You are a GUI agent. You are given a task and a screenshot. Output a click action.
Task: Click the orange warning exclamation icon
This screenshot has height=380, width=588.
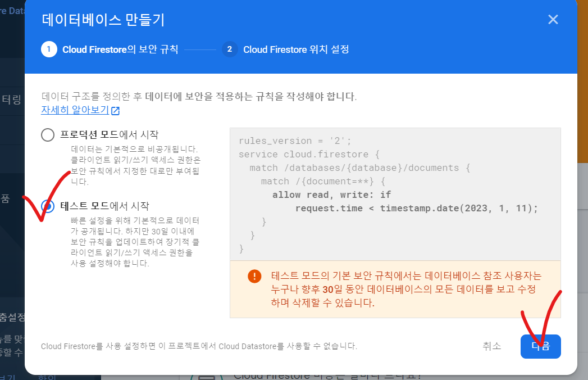pyautogui.click(x=254, y=277)
